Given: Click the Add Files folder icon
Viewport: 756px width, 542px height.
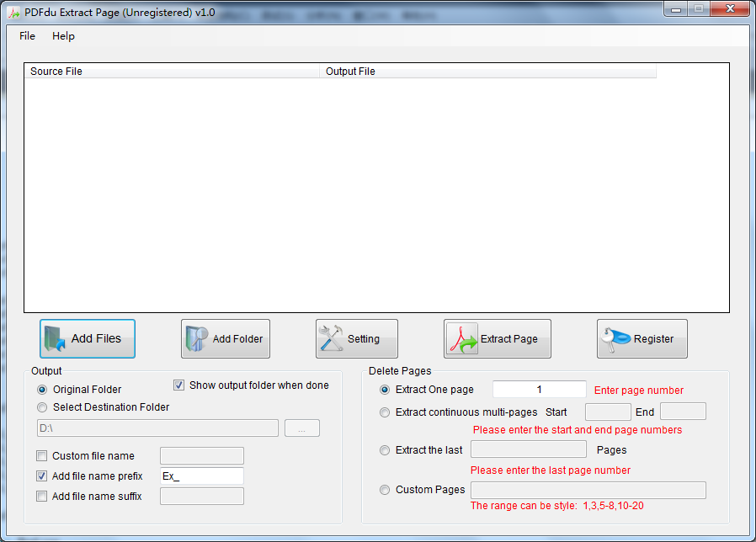Looking at the screenshot, I should tap(55, 338).
